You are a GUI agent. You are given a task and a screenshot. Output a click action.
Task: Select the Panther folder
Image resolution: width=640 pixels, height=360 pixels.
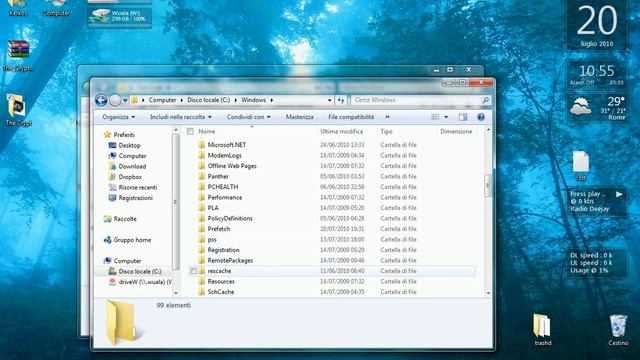(x=218, y=176)
